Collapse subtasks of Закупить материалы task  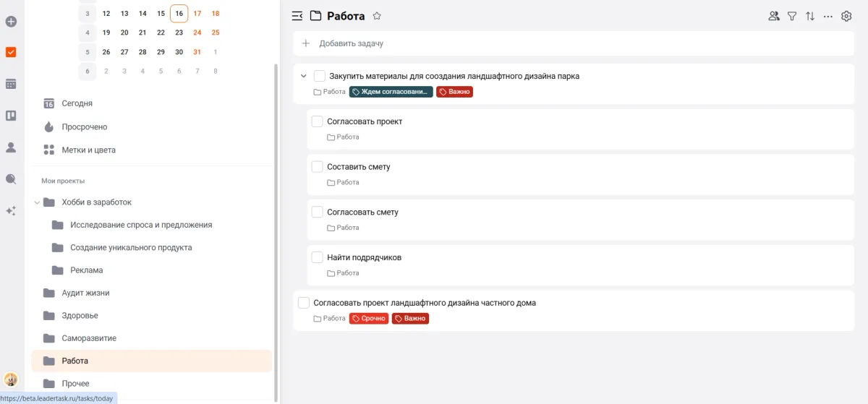pyautogui.click(x=304, y=76)
